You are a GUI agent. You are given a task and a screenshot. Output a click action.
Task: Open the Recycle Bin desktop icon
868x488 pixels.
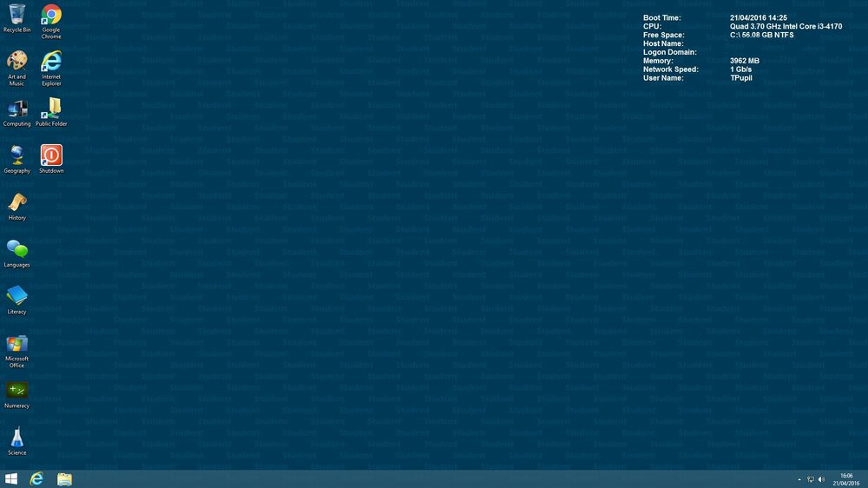[x=16, y=18]
